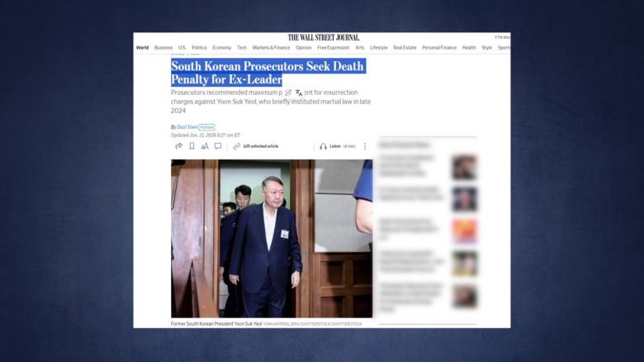
Task: Bookmark this article with the save icon
Action: click(192, 146)
